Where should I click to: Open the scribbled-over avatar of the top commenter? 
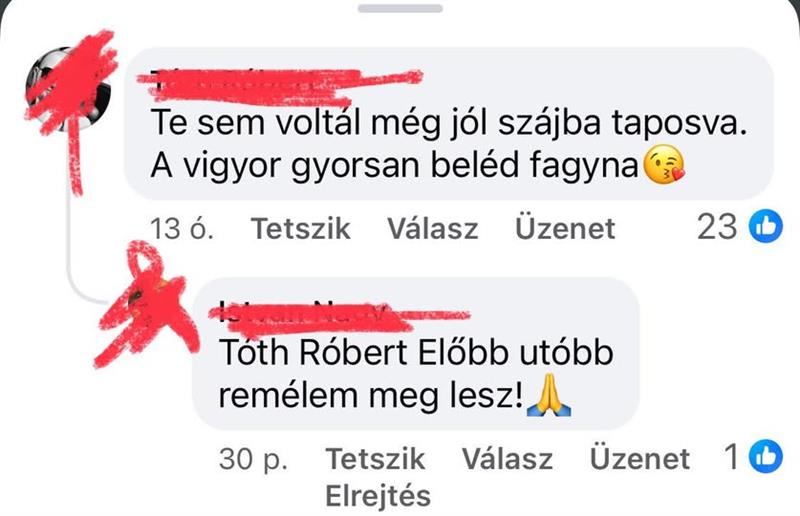click(68, 89)
